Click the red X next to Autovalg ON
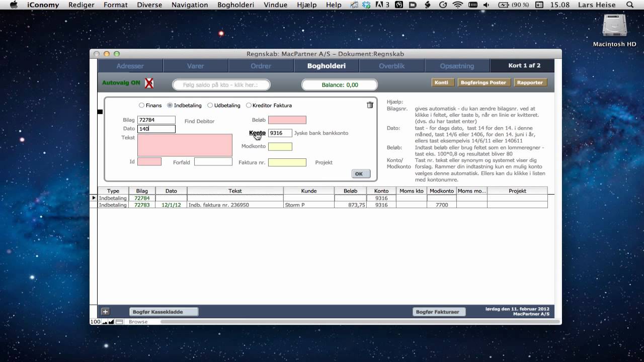Screen dimensions: 644x362 coord(149,83)
